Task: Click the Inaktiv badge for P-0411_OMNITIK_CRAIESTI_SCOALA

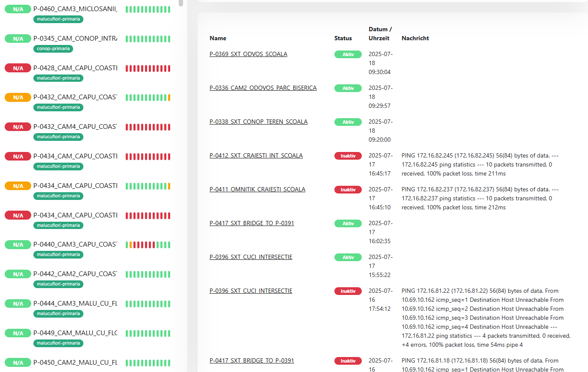Action: click(348, 190)
